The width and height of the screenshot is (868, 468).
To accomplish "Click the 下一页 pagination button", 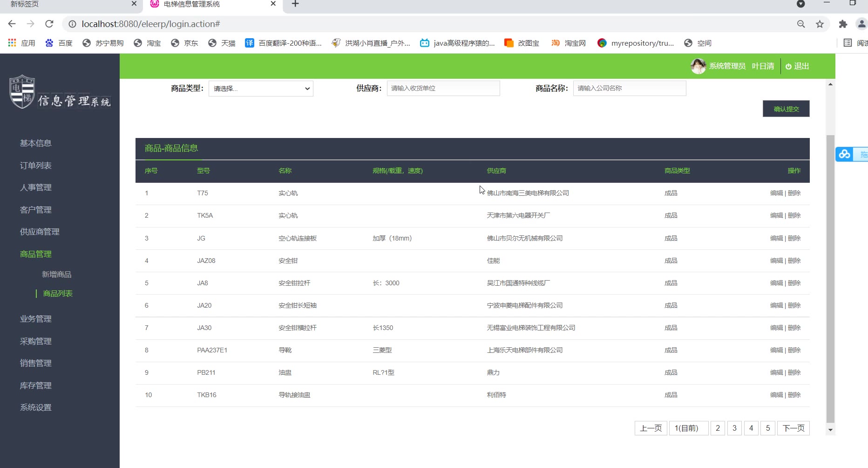I will [793, 428].
